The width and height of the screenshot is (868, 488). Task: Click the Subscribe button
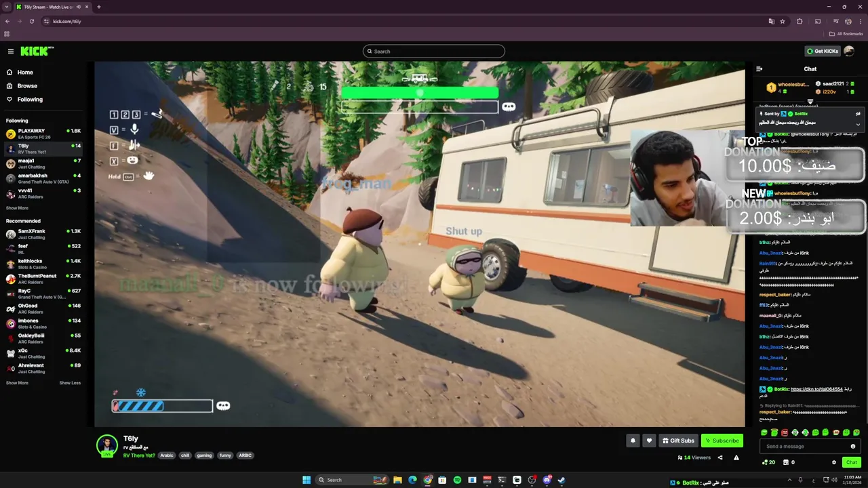[722, 441]
